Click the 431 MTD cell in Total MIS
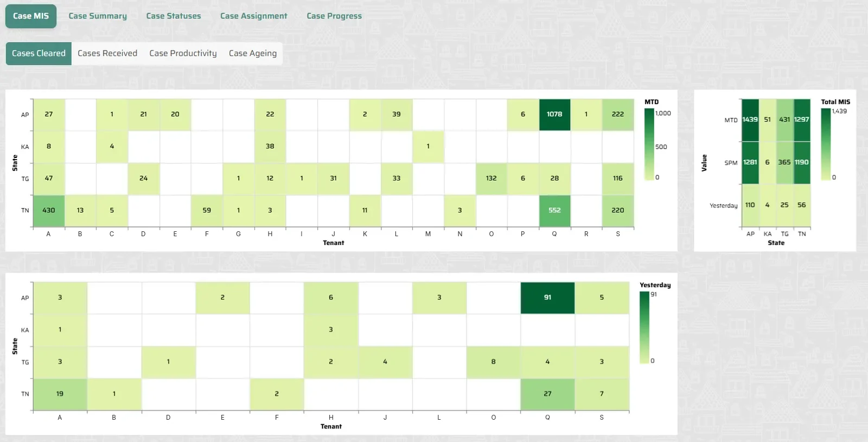The image size is (868, 442). (784, 120)
